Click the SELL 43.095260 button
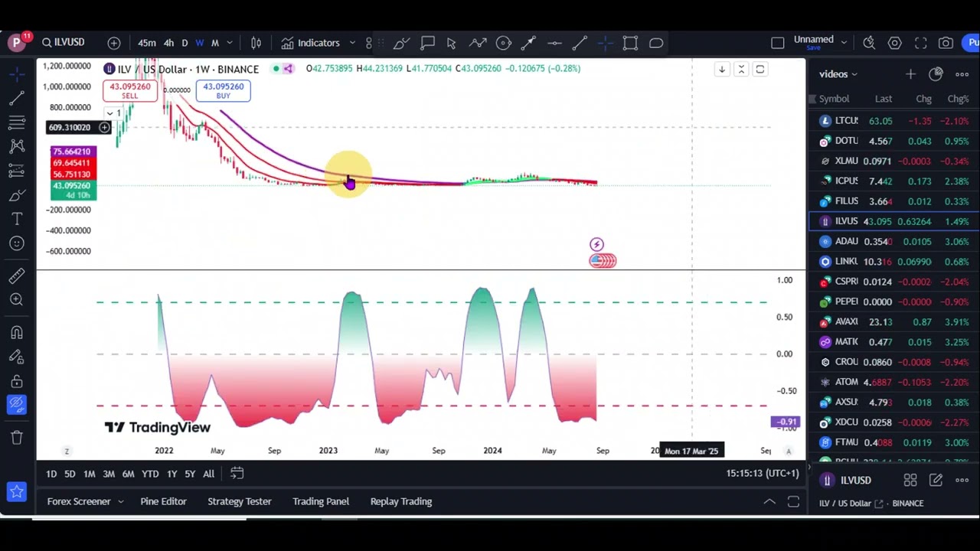This screenshot has width=980, height=551. pyautogui.click(x=130, y=91)
